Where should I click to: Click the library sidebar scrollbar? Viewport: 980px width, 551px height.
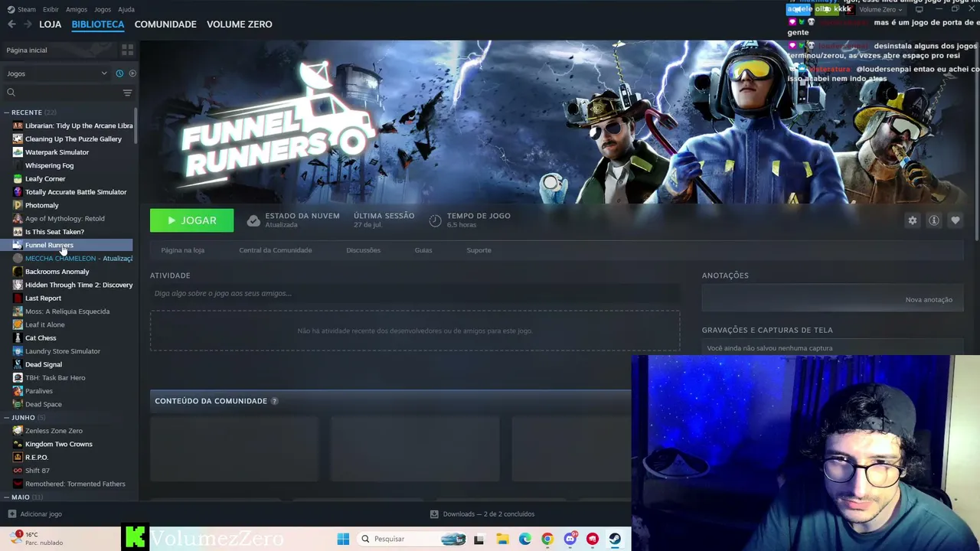pyautogui.click(x=136, y=124)
